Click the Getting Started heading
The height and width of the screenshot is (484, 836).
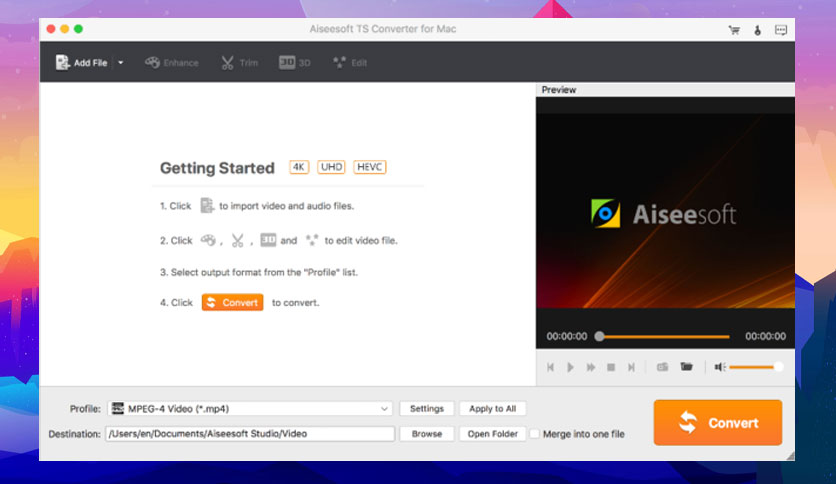pos(217,168)
